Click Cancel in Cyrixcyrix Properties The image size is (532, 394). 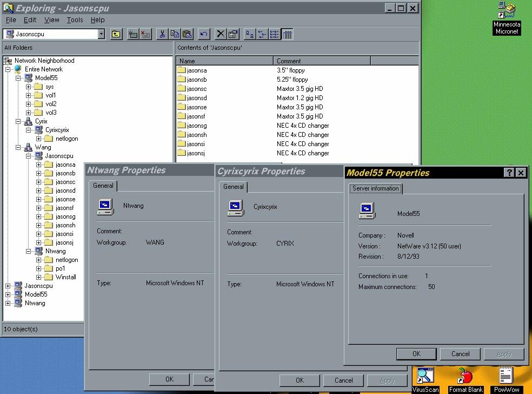coord(343,380)
